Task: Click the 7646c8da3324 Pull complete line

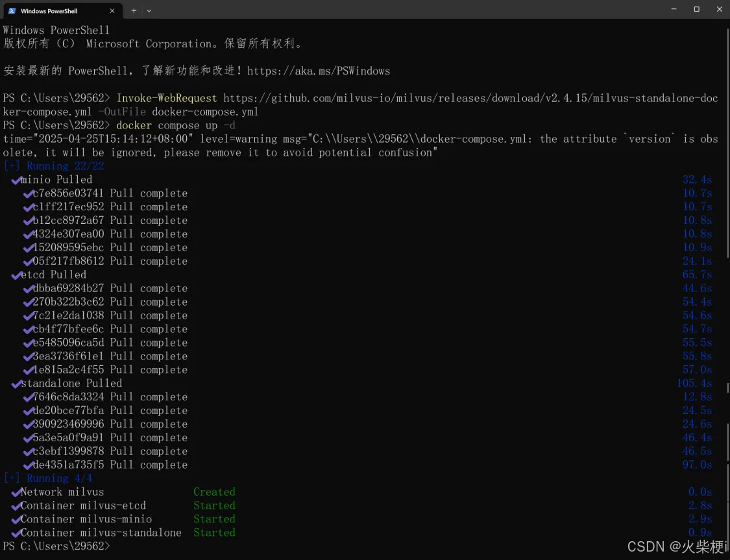Action: [105, 396]
